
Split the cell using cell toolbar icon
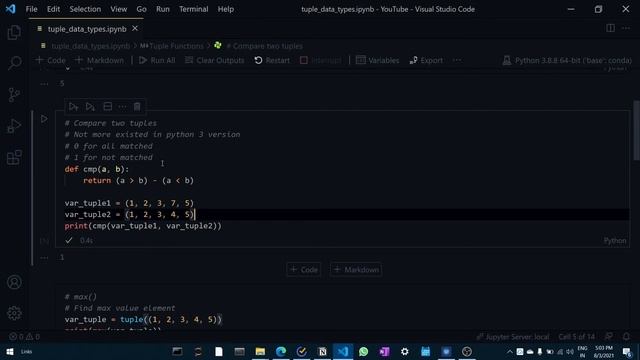pyautogui.click(x=107, y=107)
